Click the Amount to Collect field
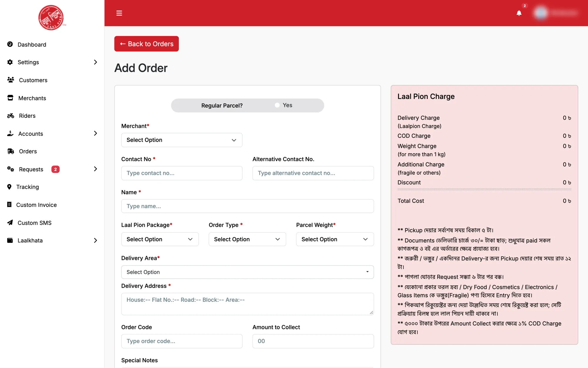The width and height of the screenshot is (588, 368). coord(313,341)
